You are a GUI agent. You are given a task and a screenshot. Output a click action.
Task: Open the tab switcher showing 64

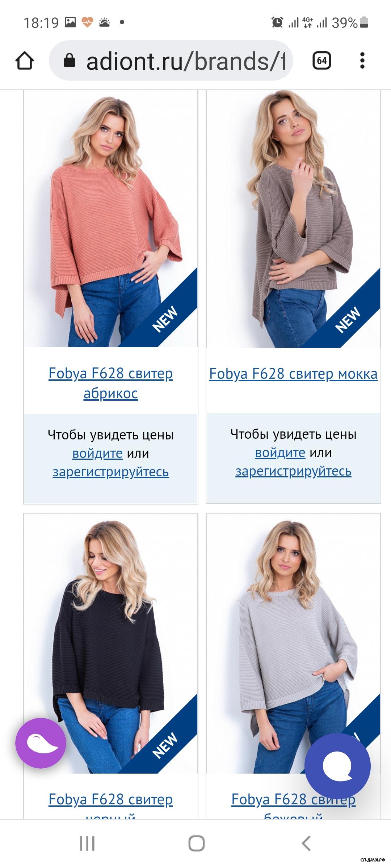[x=321, y=60]
